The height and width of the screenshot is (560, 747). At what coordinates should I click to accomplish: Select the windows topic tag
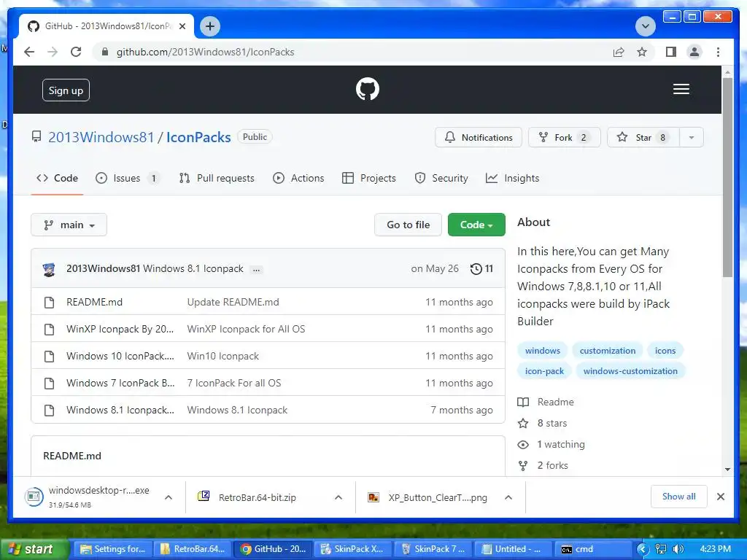543,351
